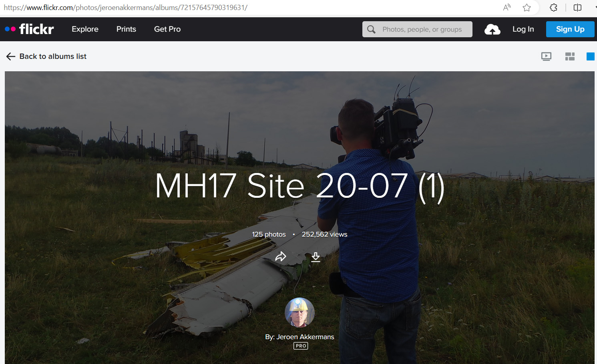Click the 125 photos count
The image size is (597, 364).
coord(269,234)
